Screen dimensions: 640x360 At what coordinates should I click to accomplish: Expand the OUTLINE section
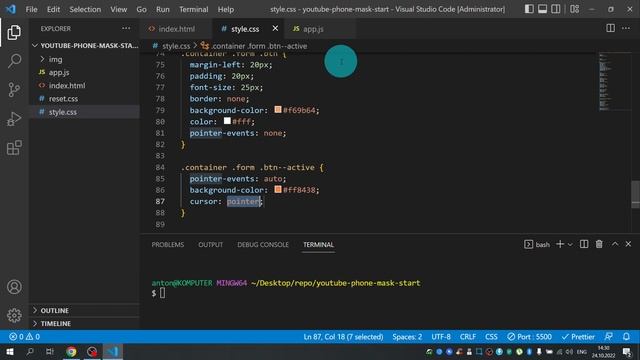[x=84, y=311]
